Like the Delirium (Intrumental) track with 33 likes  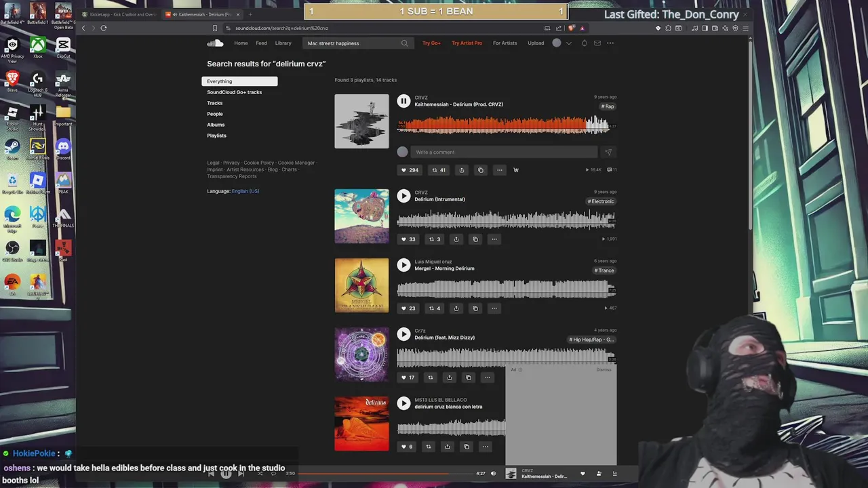408,239
